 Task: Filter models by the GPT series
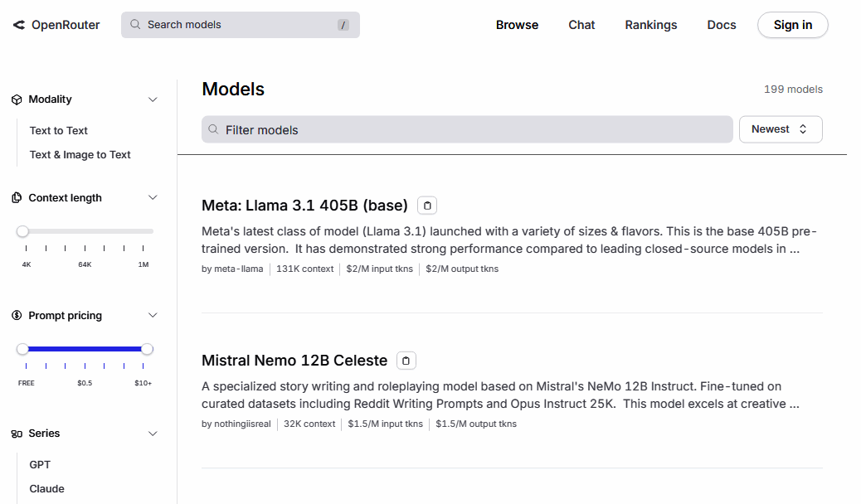(39, 464)
